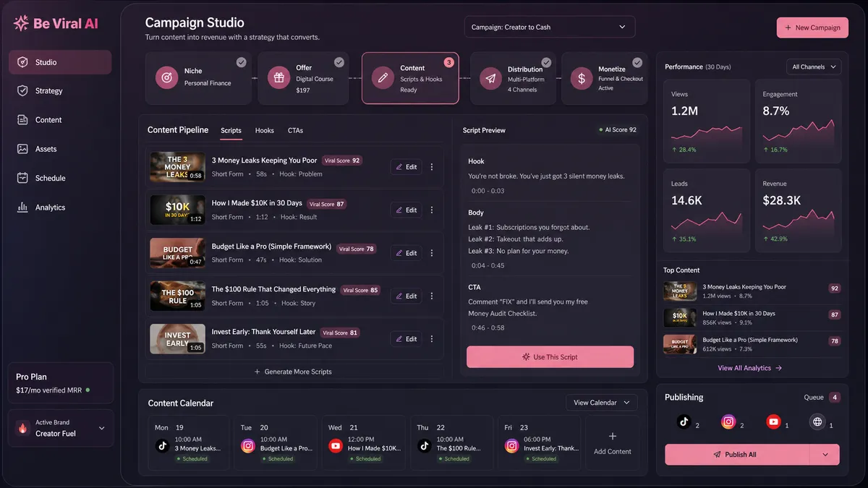Switch to the Scripts tab

231,131
